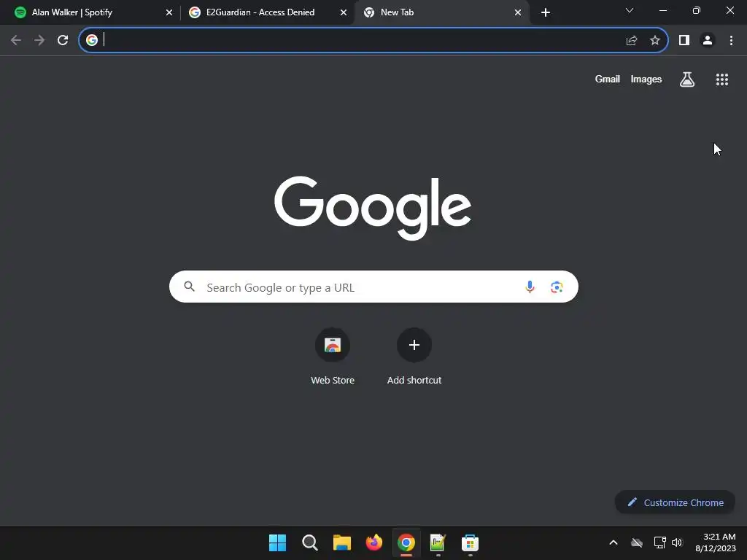747x560 pixels.
Task: Open Gmail link
Action: tap(608, 79)
